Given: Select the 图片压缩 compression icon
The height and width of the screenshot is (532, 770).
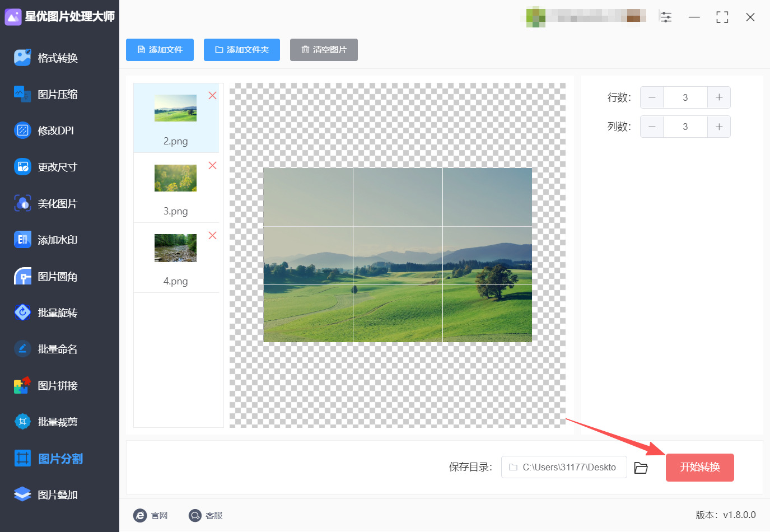Looking at the screenshot, I should (x=22, y=94).
